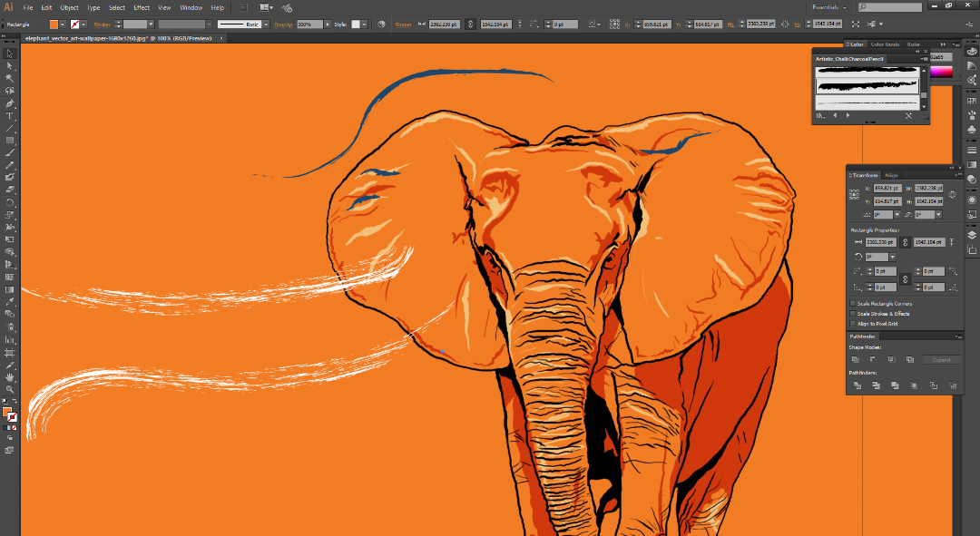Open the Effect menu
Screen dimensions: 980x536
(x=142, y=7)
